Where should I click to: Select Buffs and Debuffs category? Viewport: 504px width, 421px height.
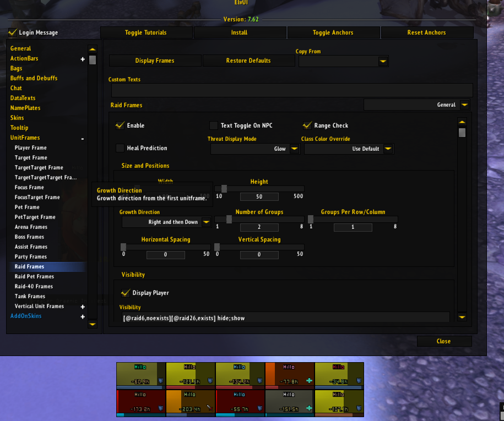pyautogui.click(x=34, y=78)
